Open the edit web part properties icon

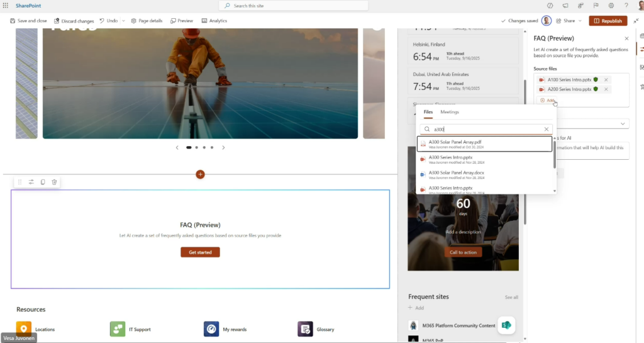point(31,182)
